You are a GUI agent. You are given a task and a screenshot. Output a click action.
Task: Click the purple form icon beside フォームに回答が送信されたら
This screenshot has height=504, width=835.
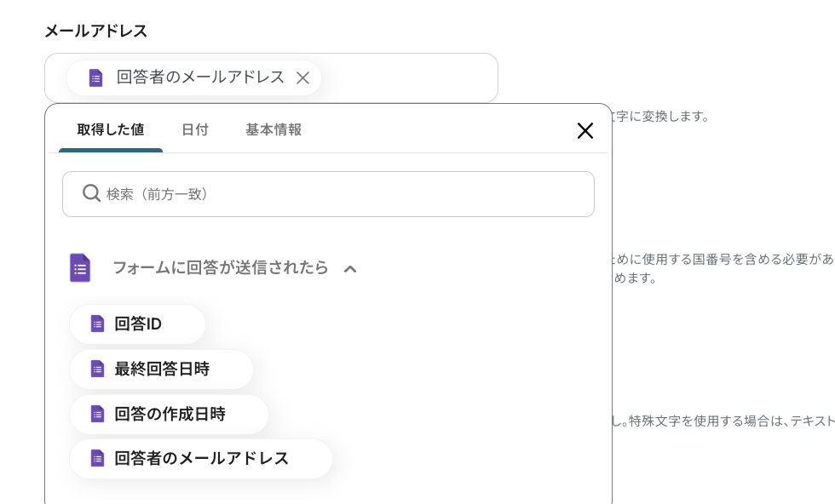(x=80, y=267)
